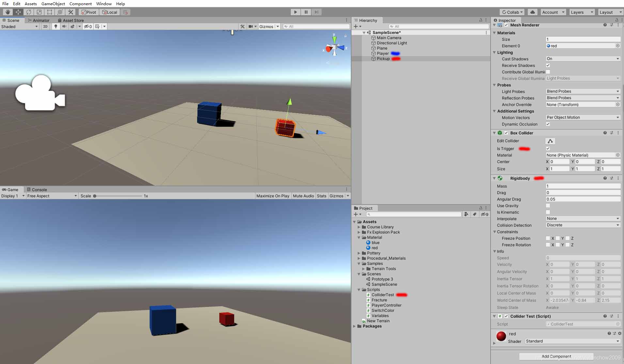
Task: Toggle scene audio in the Scene view toolbar
Action: [x=64, y=26]
